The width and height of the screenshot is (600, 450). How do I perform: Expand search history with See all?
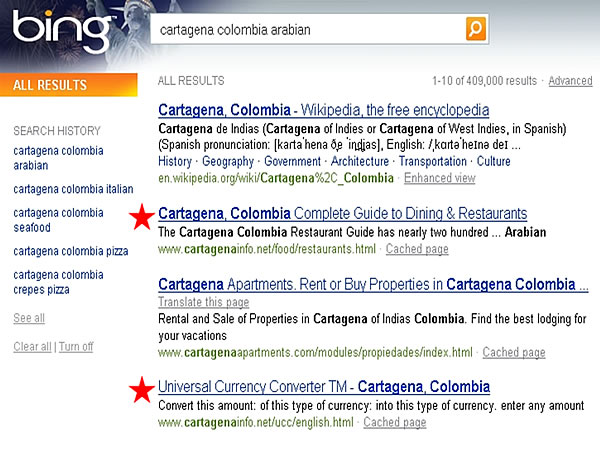[x=29, y=318]
